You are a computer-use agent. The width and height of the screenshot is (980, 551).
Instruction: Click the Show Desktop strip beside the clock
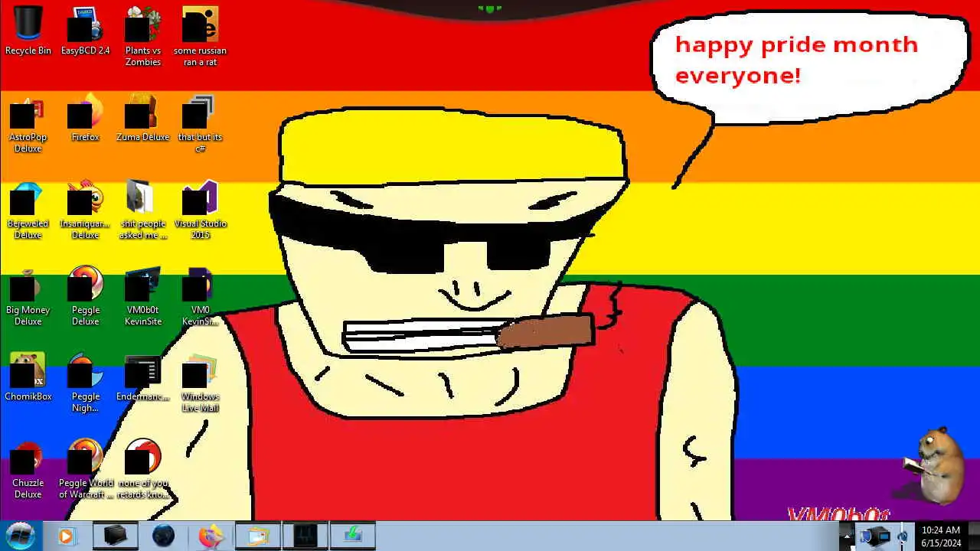tap(974, 536)
